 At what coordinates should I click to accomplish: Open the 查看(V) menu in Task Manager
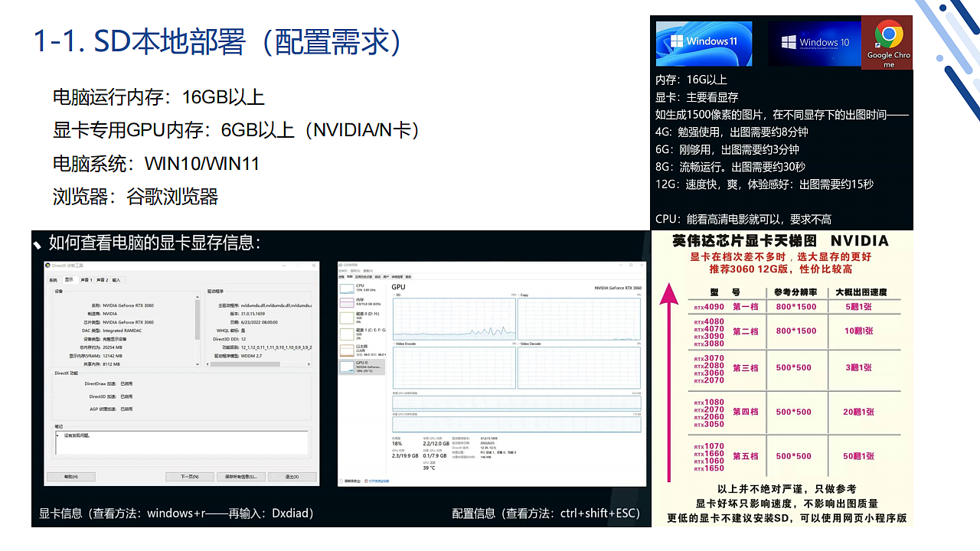pos(367,271)
